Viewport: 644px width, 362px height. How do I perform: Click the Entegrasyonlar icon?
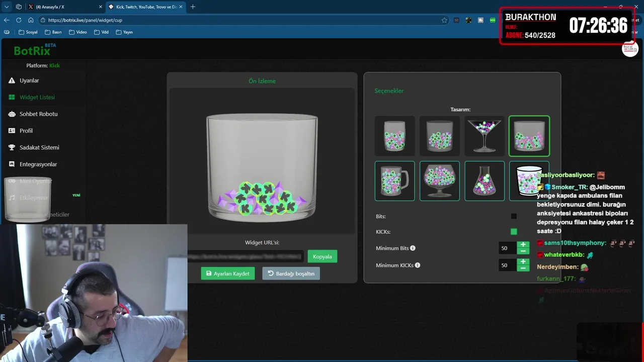click(12, 164)
